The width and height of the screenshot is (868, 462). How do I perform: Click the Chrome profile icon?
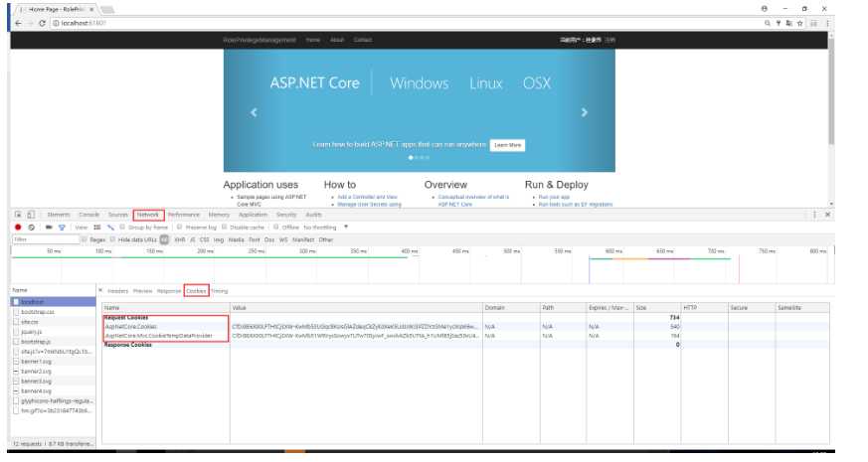[764, 9]
